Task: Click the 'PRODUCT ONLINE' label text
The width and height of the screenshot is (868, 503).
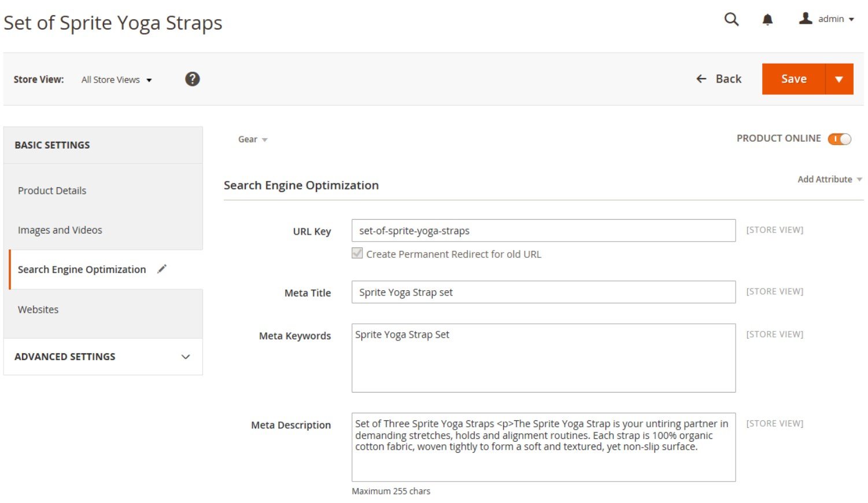Action: point(778,138)
